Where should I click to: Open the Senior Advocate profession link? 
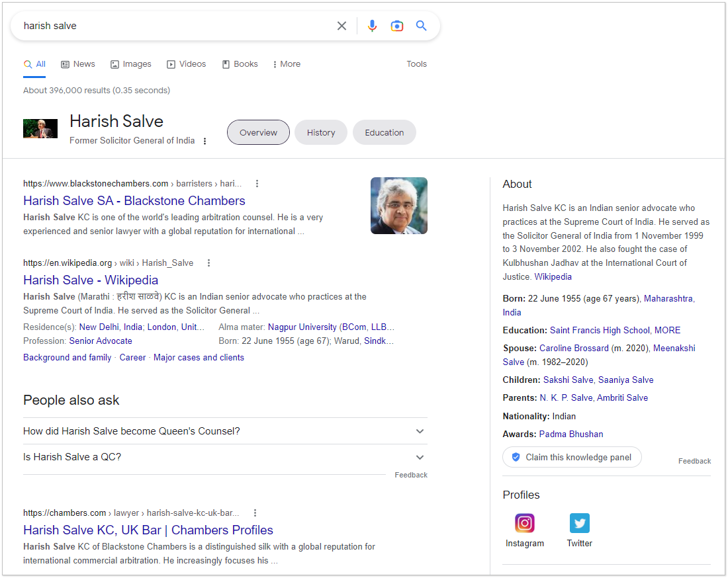(101, 341)
